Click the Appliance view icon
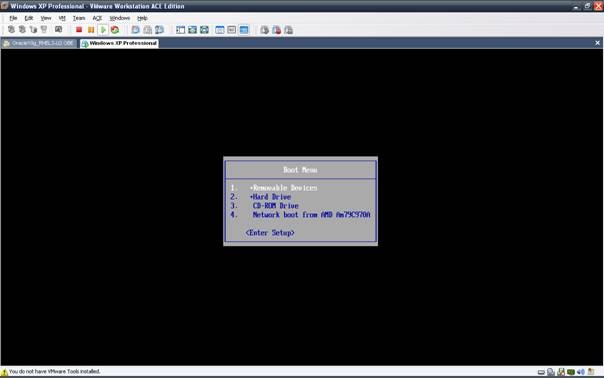 pos(232,30)
